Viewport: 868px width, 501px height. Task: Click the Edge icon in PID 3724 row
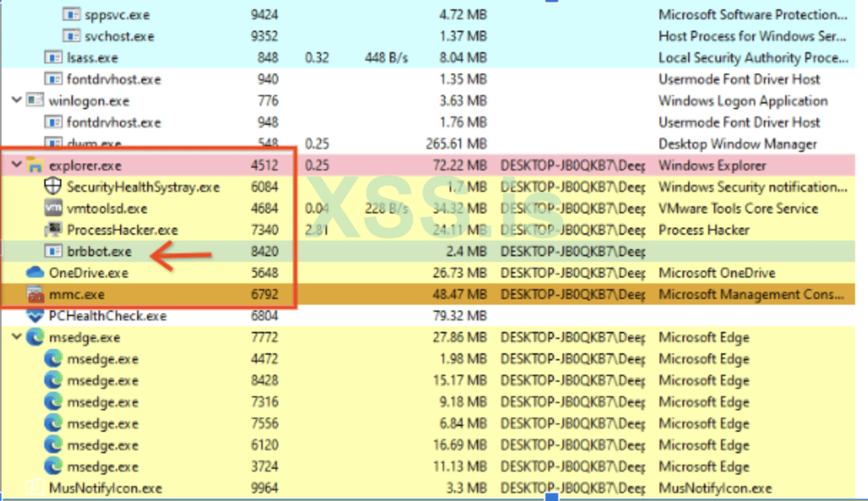click(53, 467)
